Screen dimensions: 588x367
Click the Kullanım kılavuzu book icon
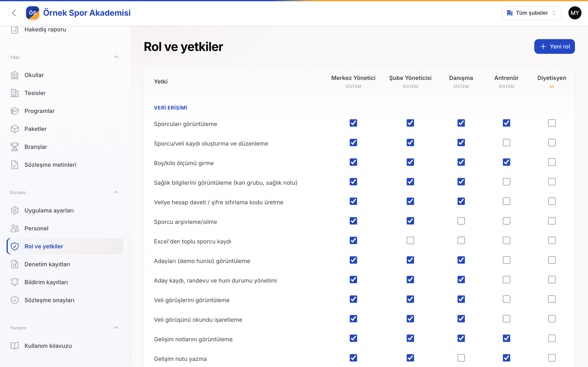point(14,346)
